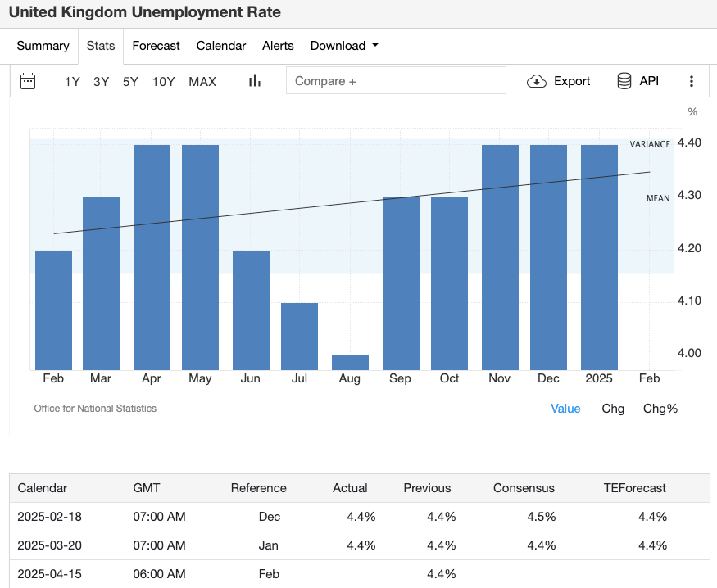This screenshot has height=588, width=717.
Task: Open the API access panel
Action: click(x=638, y=81)
